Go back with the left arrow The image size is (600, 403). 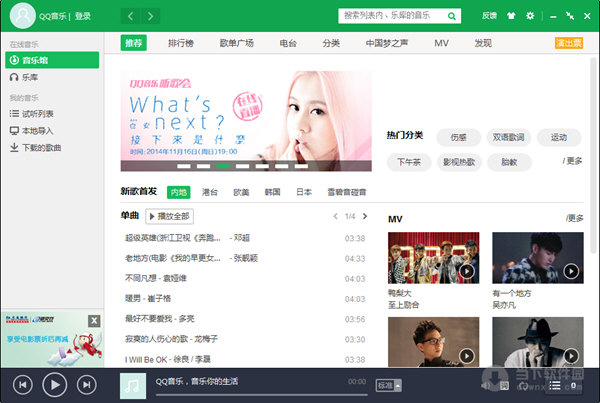click(130, 16)
